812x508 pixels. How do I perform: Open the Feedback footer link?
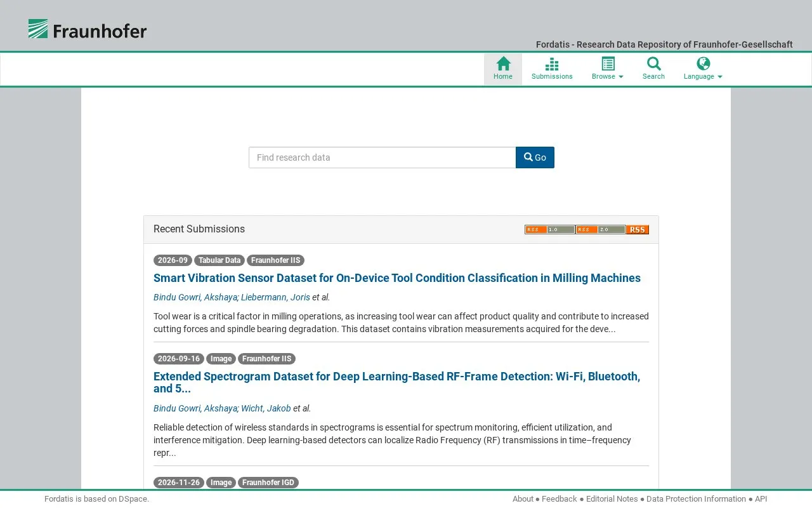click(x=560, y=499)
